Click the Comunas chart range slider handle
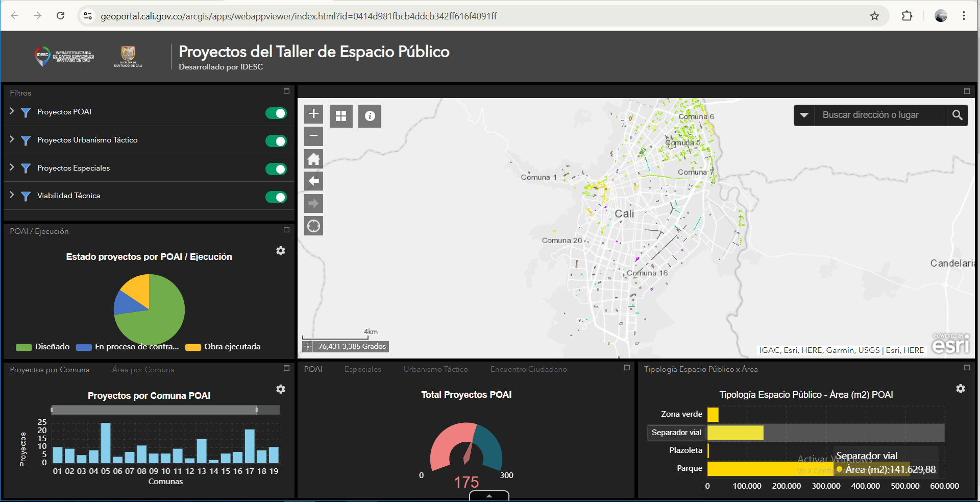This screenshot has width=980, height=502. [x=257, y=410]
